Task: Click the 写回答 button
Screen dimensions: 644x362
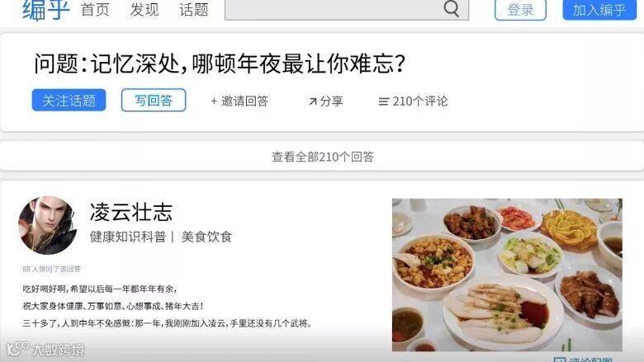Action: (154, 100)
